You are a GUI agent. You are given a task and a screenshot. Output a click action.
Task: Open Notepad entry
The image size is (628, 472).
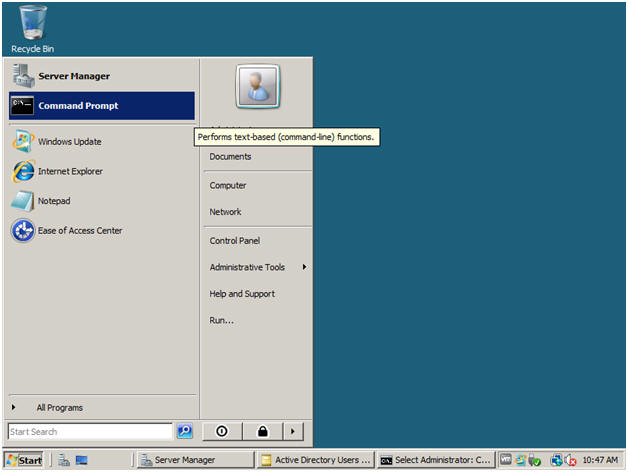(x=54, y=201)
